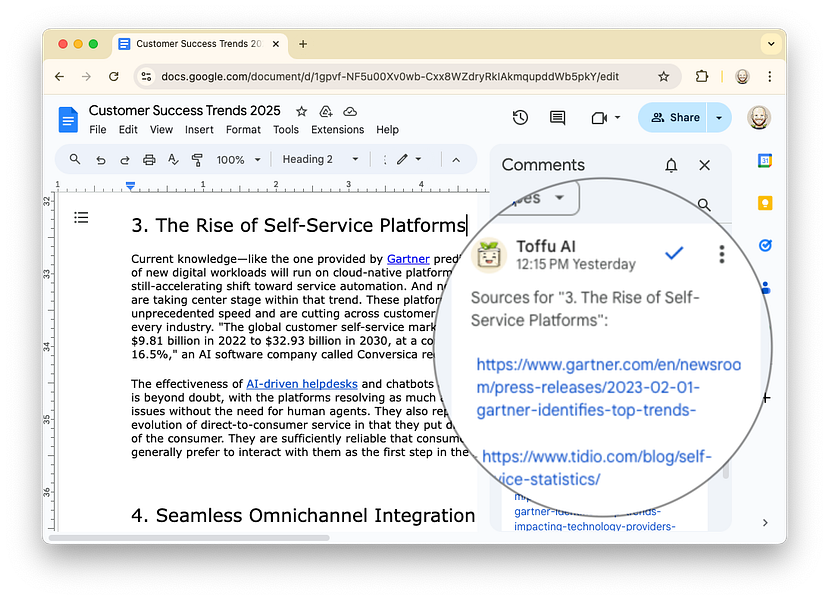Open Google Calendar in the side panel
829x600 pixels.
(x=765, y=160)
